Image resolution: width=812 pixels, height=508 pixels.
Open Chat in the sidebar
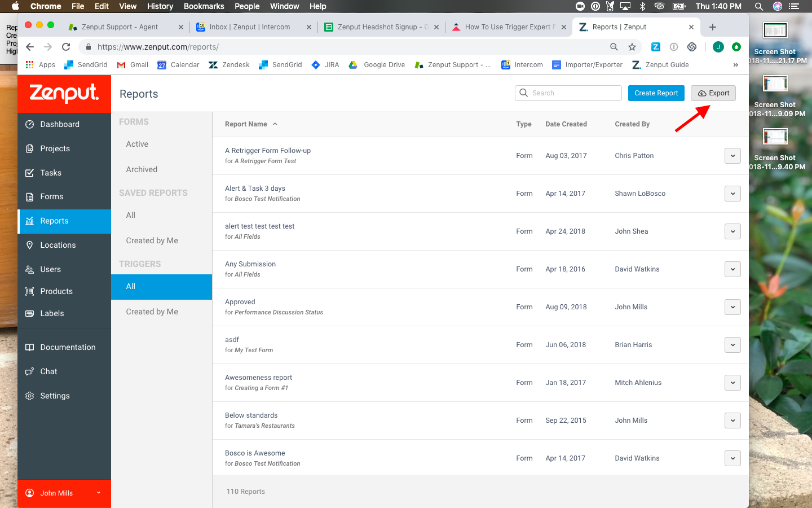[x=64, y=371]
